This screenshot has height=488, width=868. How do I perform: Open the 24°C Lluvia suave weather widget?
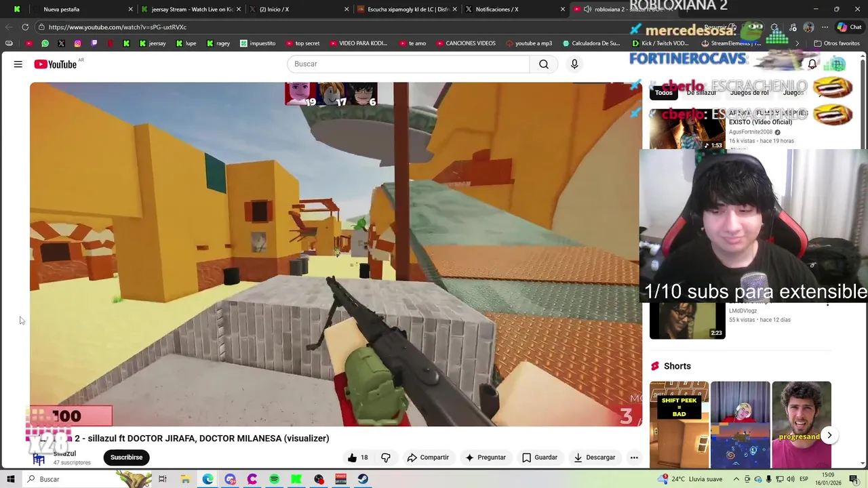[691, 479]
